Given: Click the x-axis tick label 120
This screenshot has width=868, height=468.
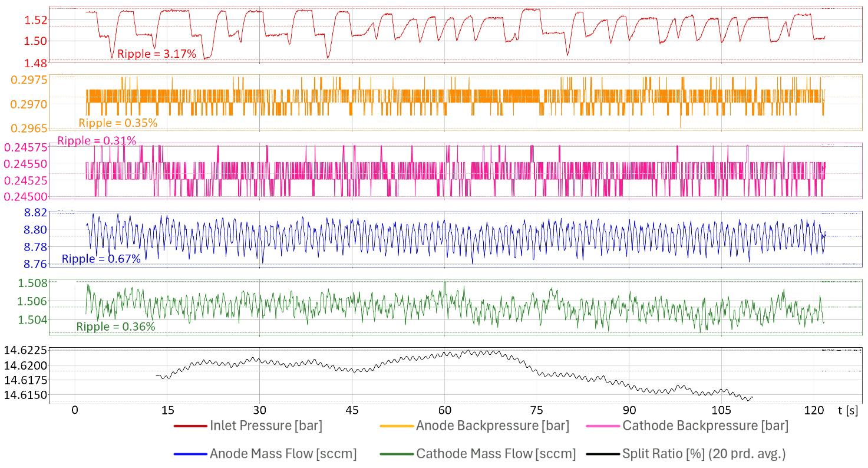Looking at the screenshot, I should point(814,411).
